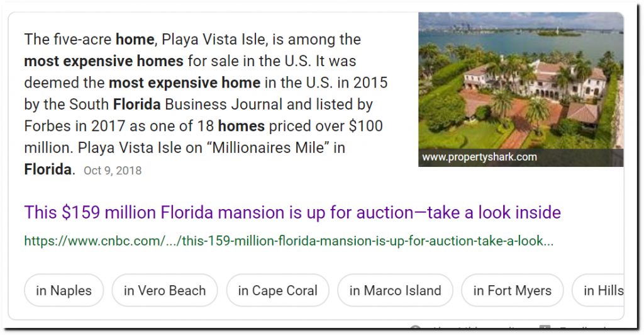Click the word "Forbes" in the snippet
The image size is (644, 335).
(x=45, y=126)
